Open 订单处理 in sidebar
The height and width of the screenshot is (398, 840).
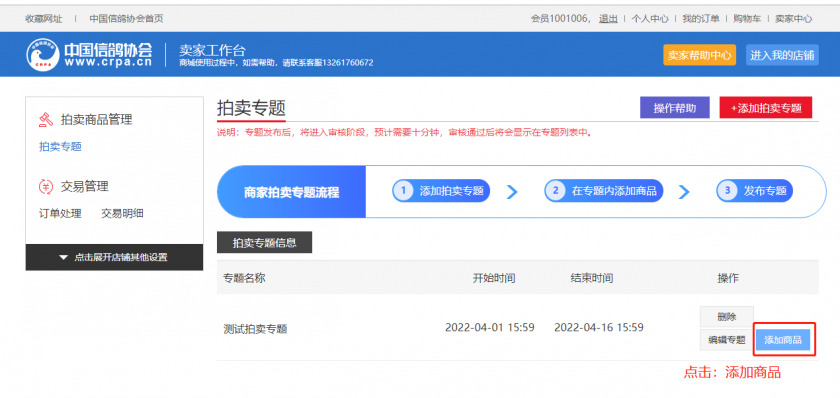click(61, 213)
